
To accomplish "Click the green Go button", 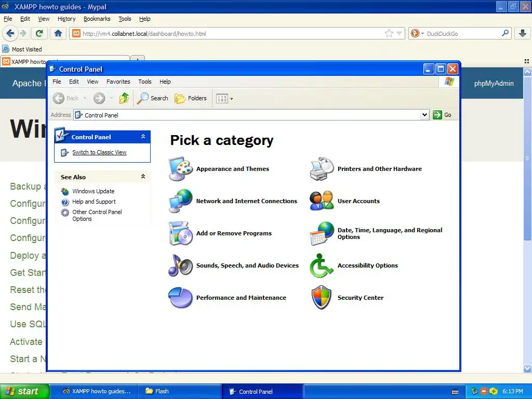I will point(442,115).
